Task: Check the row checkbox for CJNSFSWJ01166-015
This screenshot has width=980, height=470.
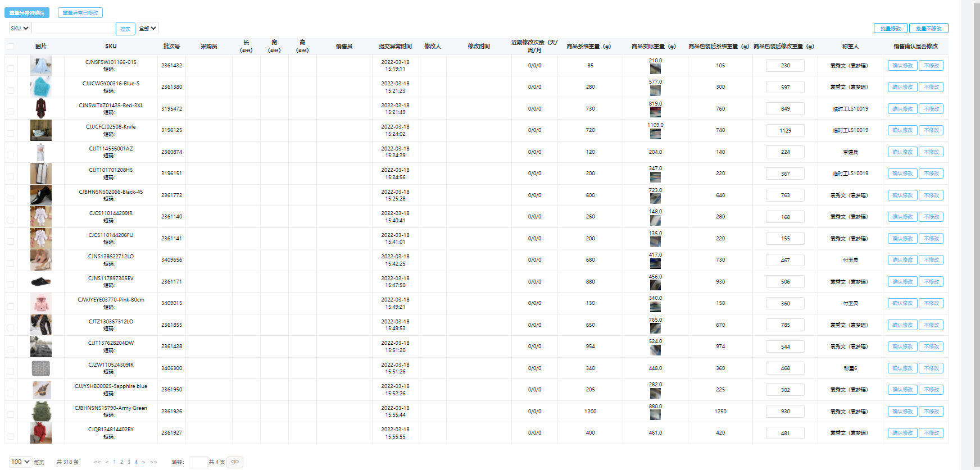Action: point(11,69)
